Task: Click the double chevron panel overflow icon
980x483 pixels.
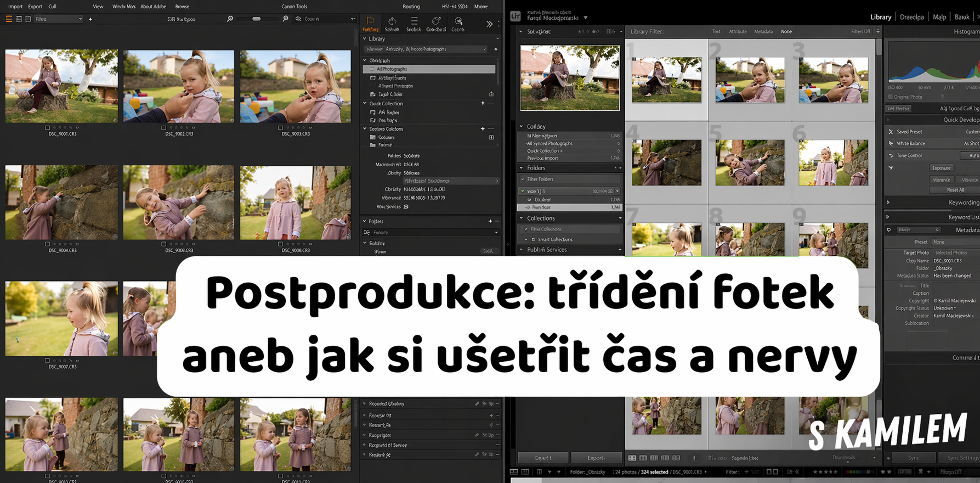Action: (x=489, y=24)
